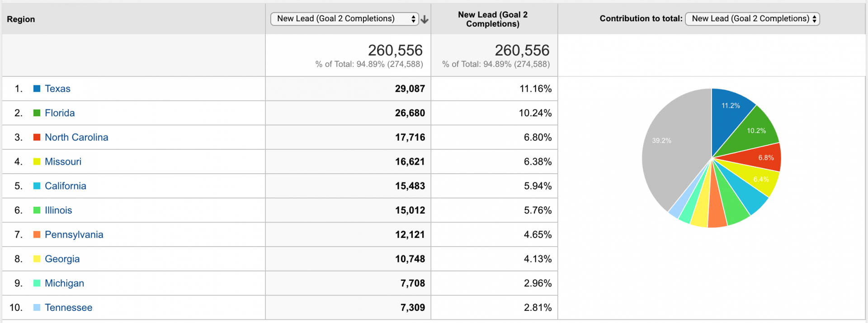Open the primary metric New Lead dropdown
This screenshot has width=868, height=323.
[x=344, y=19]
